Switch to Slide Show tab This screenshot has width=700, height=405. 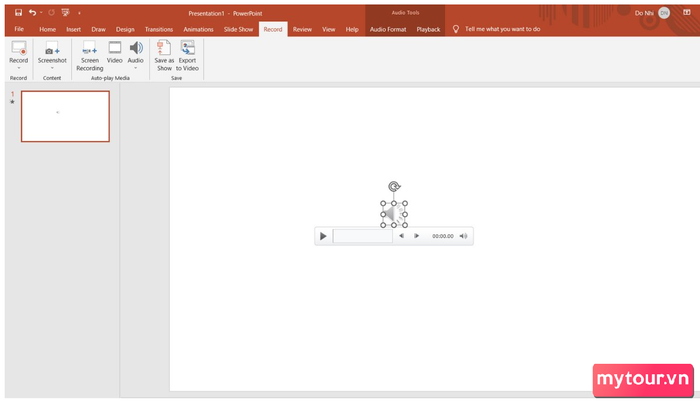pyautogui.click(x=238, y=29)
